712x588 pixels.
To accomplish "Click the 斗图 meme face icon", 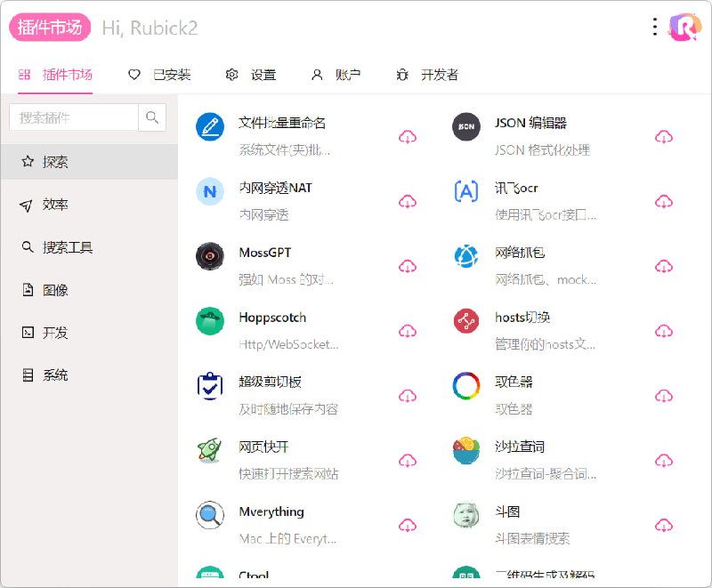I will (465, 516).
